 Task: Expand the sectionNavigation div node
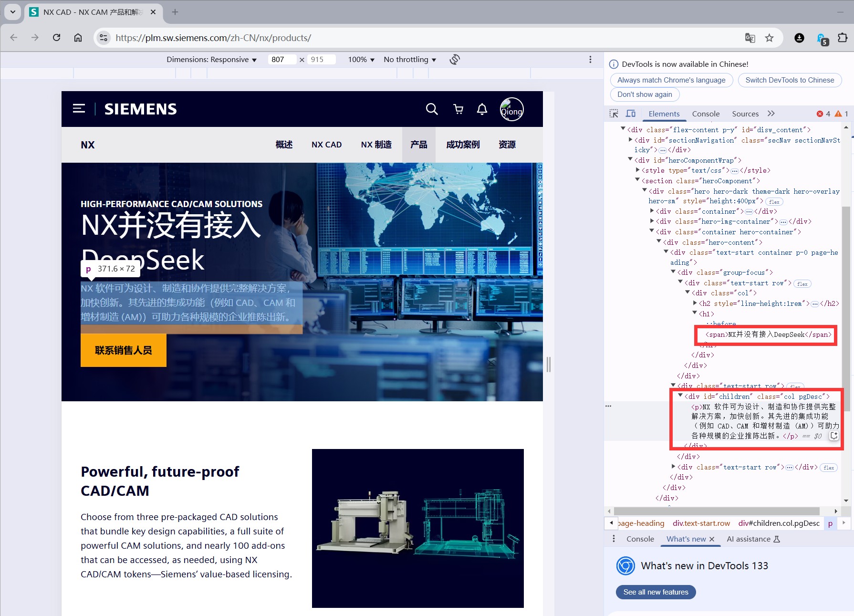tap(630, 140)
